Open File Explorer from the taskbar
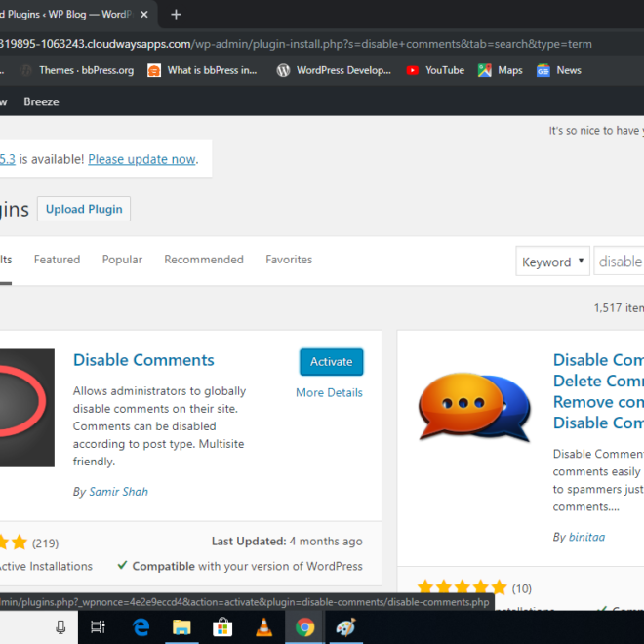The image size is (644, 644). pyautogui.click(x=181, y=627)
